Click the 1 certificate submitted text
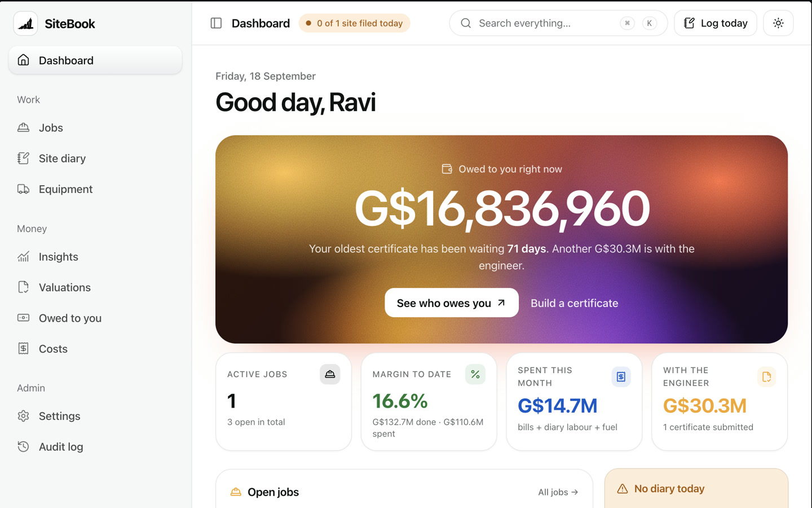Screen dimensions: 812x508 coord(708,427)
